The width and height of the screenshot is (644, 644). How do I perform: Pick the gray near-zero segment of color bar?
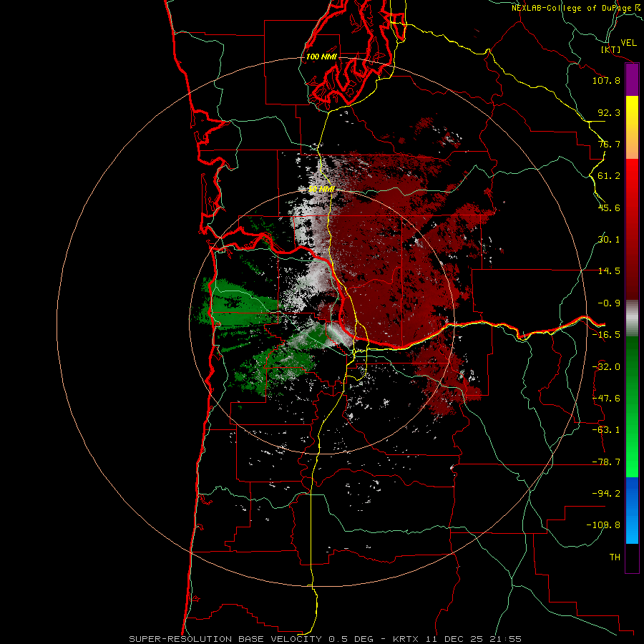[632, 318]
